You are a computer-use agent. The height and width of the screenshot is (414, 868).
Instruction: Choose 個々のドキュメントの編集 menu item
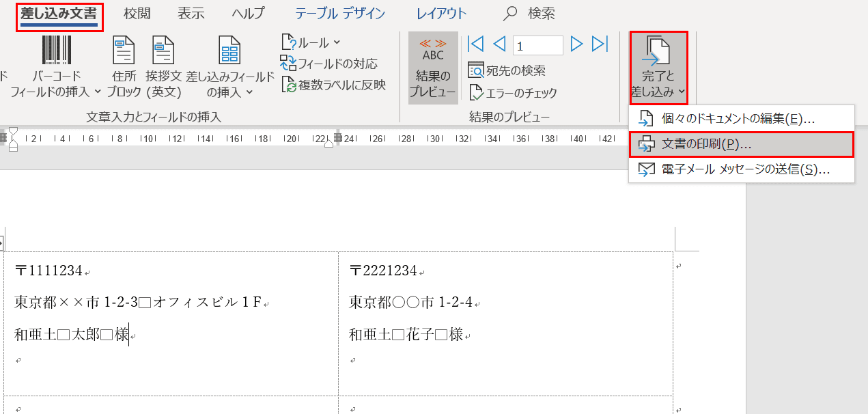coord(742,118)
